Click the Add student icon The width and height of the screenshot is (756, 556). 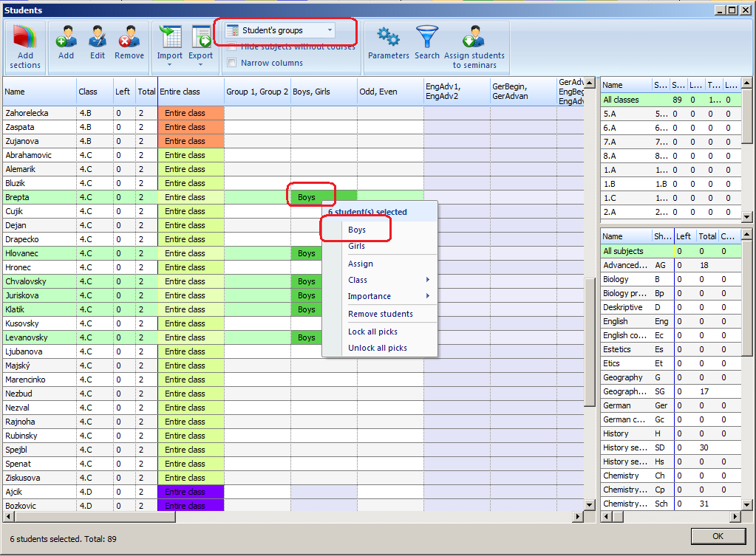tap(67, 37)
